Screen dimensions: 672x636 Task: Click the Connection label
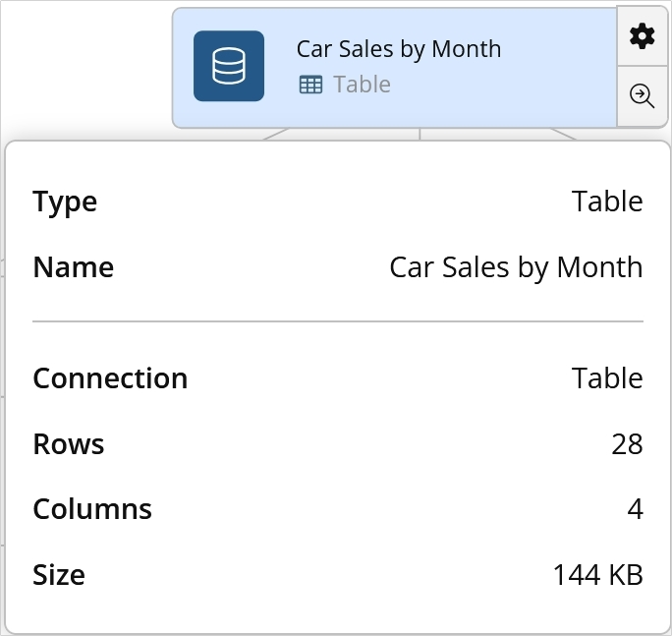pyautogui.click(x=110, y=378)
